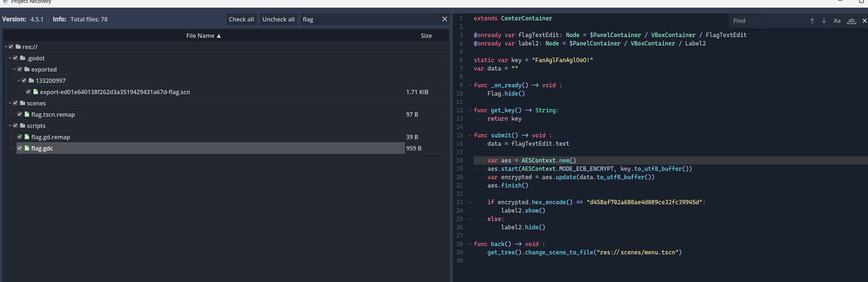This screenshot has height=282, width=868.
Task: Fold the if block at line 23
Action: click(x=469, y=202)
